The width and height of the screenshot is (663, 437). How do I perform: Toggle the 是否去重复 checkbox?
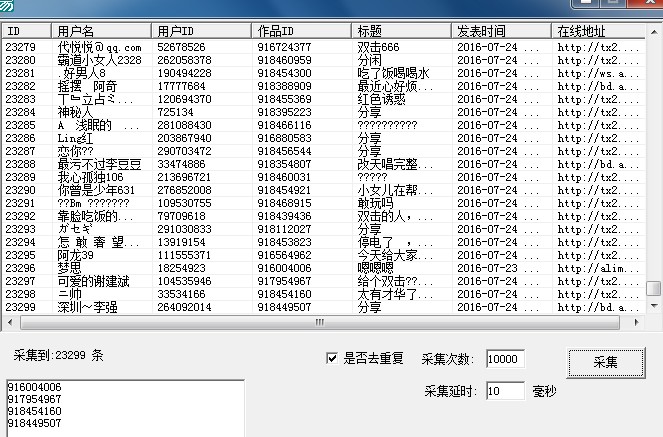click(333, 359)
